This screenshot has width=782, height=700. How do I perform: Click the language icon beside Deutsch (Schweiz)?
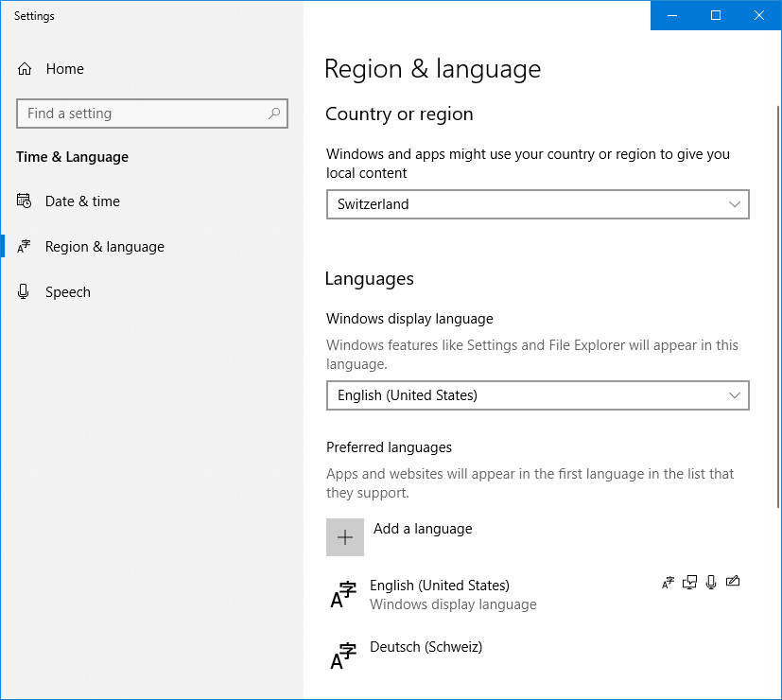[343, 656]
